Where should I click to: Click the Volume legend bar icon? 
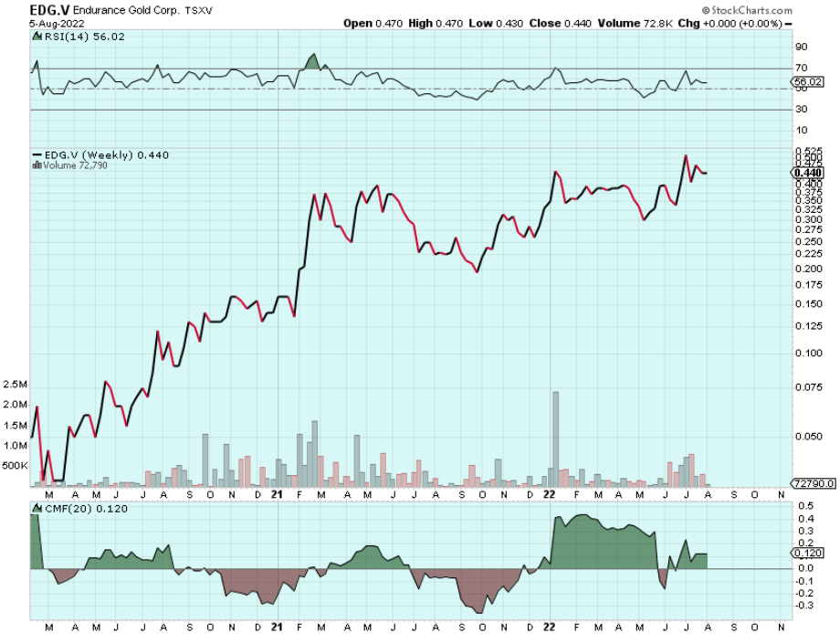(x=37, y=165)
